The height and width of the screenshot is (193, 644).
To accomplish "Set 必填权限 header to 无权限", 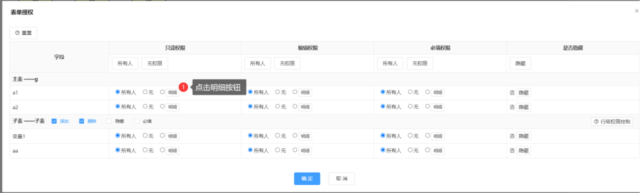I will pyautogui.click(x=420, y=64).
